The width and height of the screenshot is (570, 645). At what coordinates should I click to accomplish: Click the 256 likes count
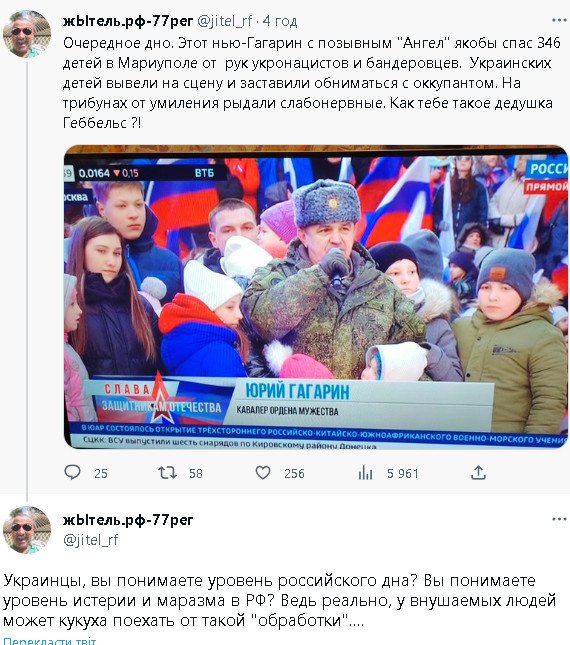294,473
